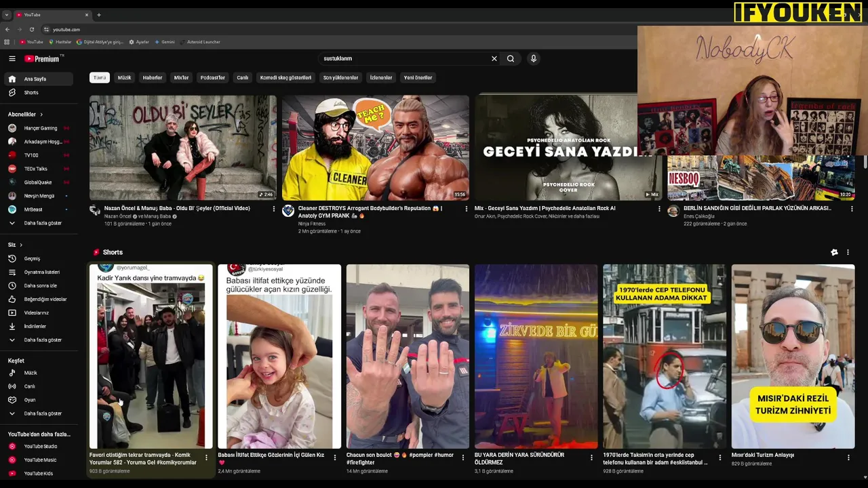Open options menu for Oldu Bi' Şeyler video
This screenshot has height=488, width=868.
click(274, 209)
